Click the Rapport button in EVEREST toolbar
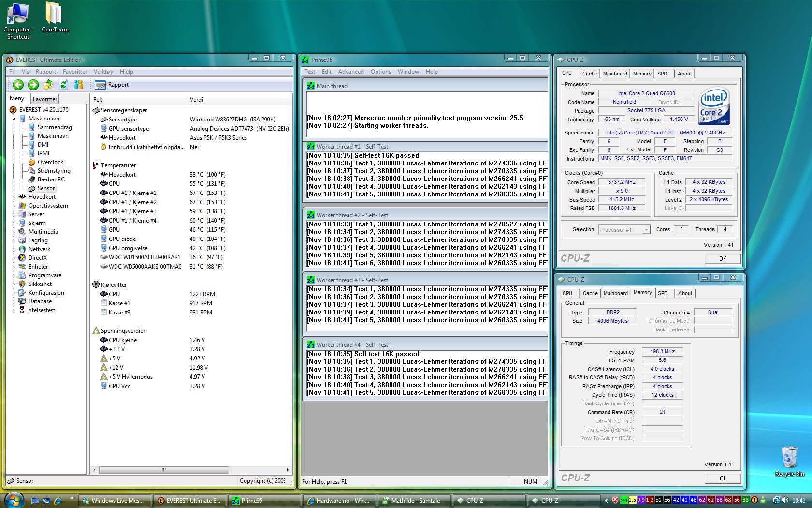812x508 pixels. [112, 85]
